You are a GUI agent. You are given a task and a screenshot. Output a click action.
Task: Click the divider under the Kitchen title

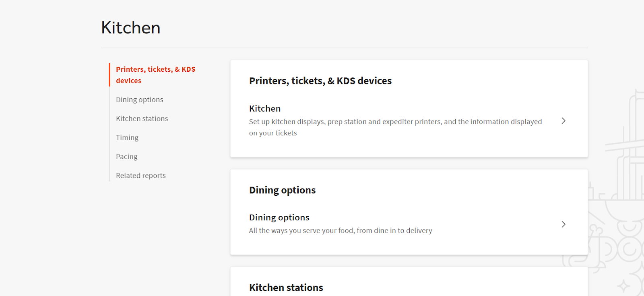click(344, 48)
